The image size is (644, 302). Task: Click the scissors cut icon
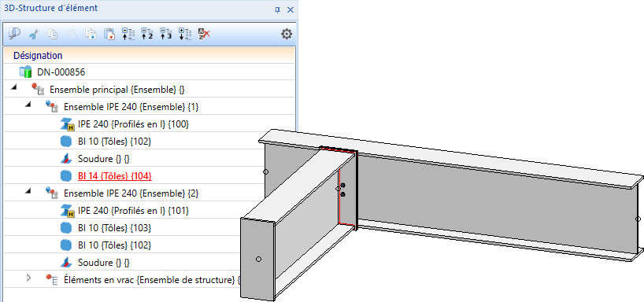click(x=34, y=35)
